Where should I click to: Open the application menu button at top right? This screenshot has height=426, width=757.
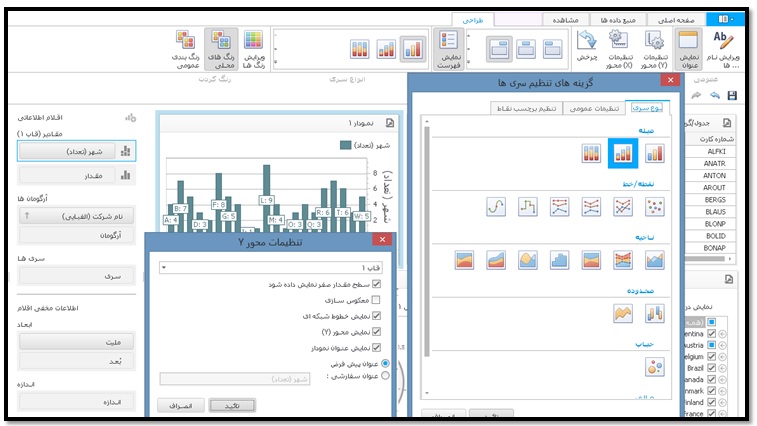726,19
